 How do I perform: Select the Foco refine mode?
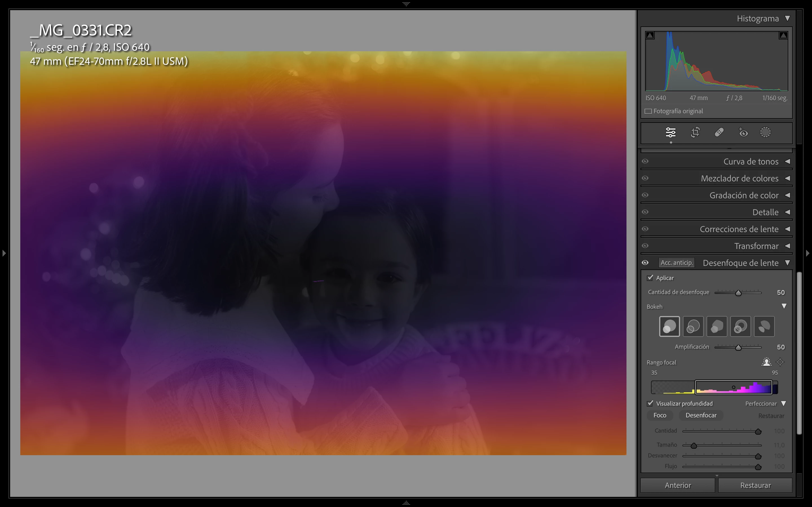pos(659,415)
